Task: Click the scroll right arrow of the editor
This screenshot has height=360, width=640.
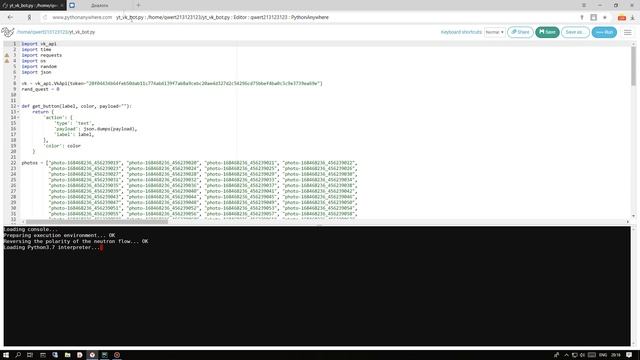Action: tap(628, 222)
